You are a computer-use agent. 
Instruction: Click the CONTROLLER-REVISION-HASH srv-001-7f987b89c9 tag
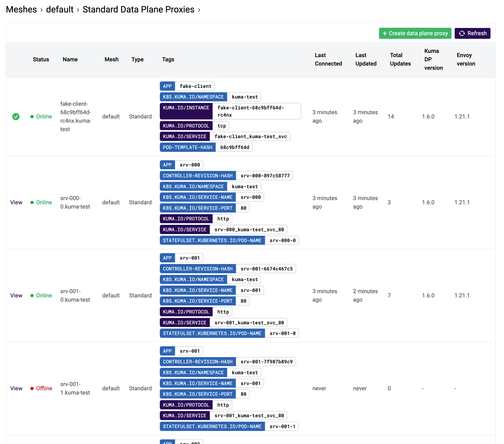(x=228, y=362)
